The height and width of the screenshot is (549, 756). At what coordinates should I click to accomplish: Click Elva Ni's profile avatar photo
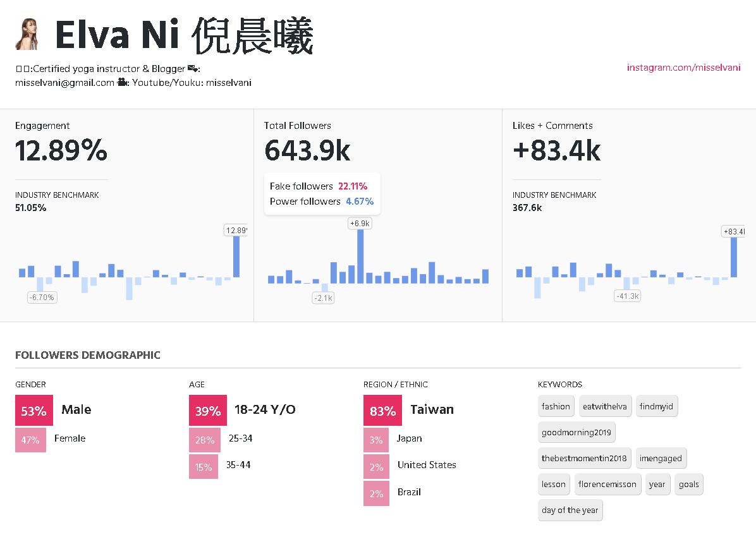pyautogui.click(x=27, y=35)
